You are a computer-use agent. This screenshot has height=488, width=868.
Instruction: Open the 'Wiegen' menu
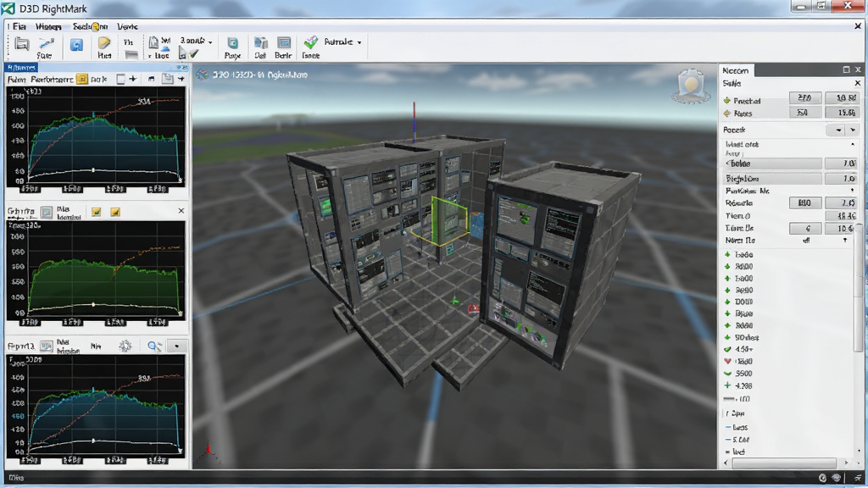tap(48, 26)
